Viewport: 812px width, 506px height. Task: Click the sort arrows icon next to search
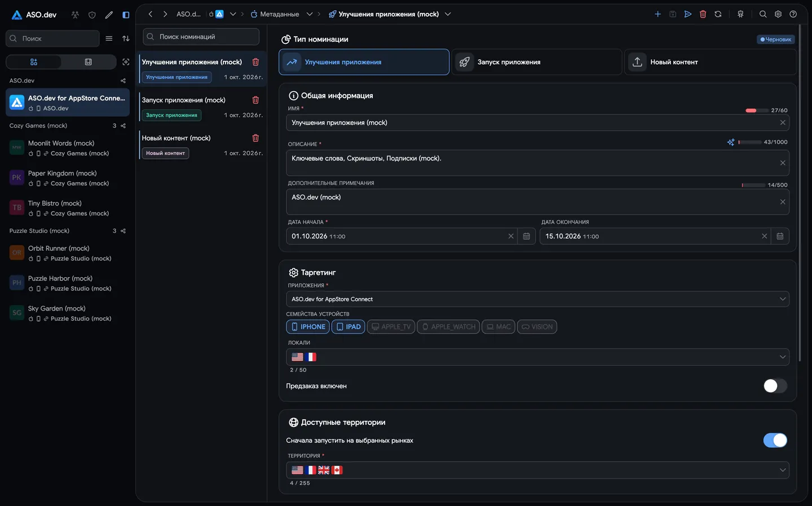126,38
